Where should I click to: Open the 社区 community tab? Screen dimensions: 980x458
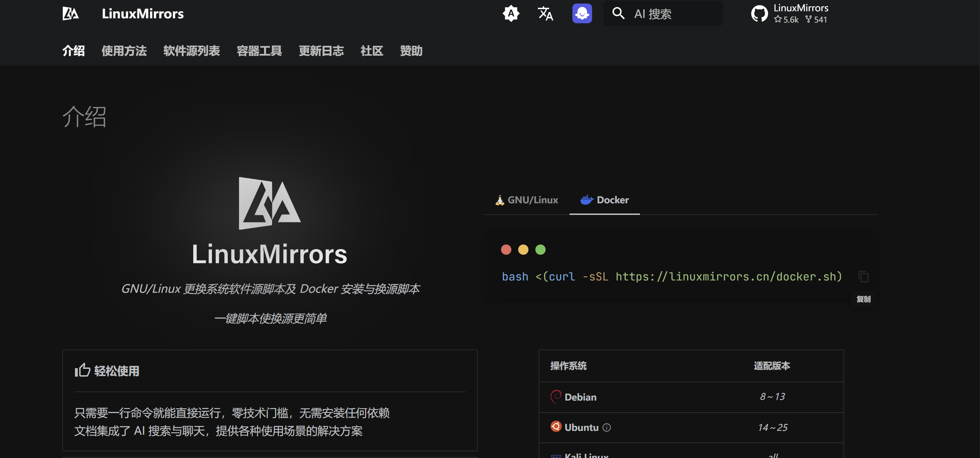tap(372, 51)
